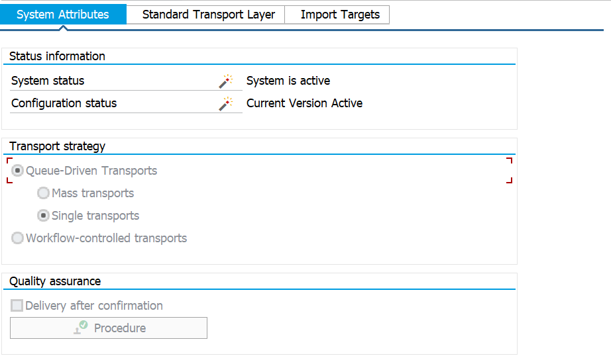
Task: Click the Delivery after confirmation label text
Action: tap(94, 306)
